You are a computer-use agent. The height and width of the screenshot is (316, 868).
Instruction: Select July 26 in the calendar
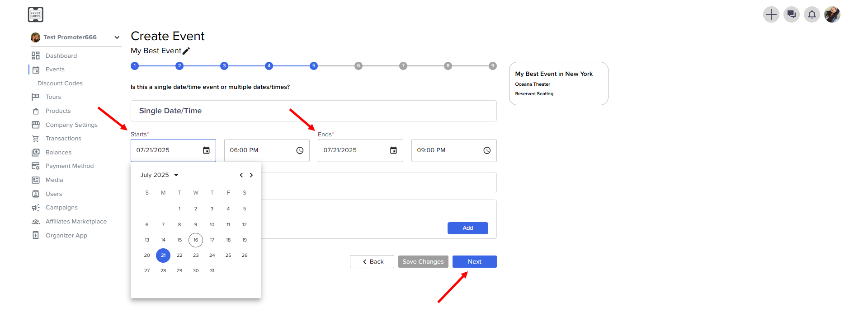click(245, 256)
